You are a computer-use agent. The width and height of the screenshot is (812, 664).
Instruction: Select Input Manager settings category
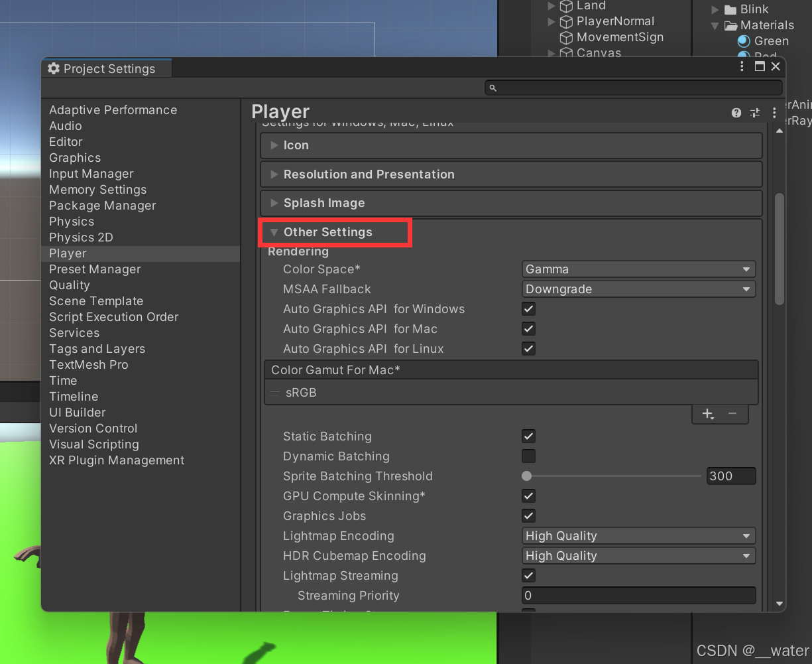pyautogui.click(x=91, y=174)
